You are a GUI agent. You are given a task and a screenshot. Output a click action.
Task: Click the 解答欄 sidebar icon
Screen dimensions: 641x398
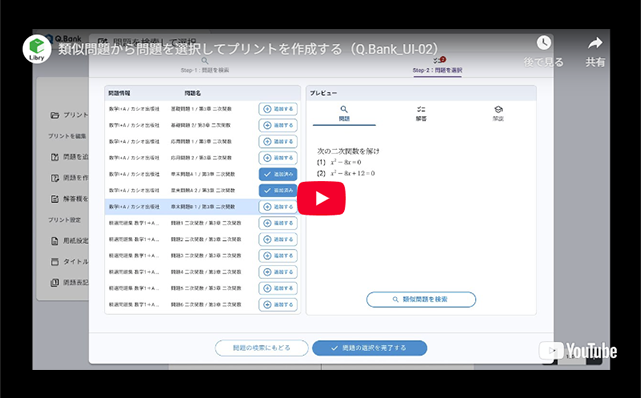[55, 199]
